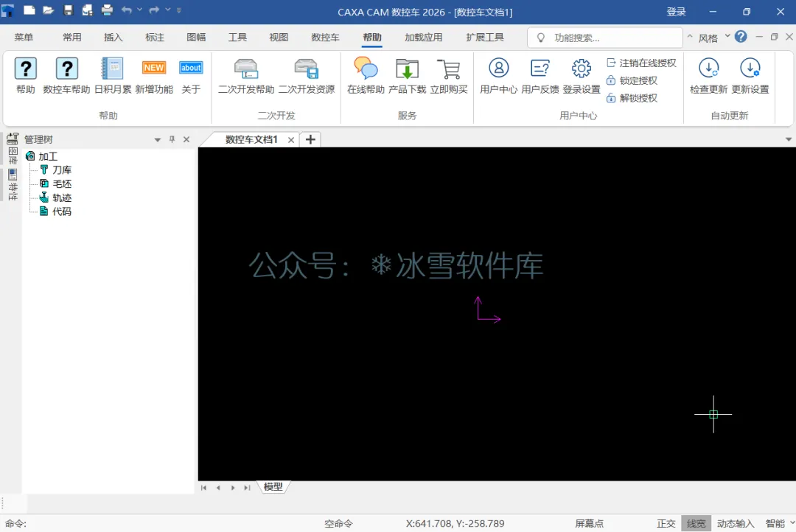Switch to the 加载应用 ribbon tab
Screen dimensions: 796x532
tap(423, 38)
